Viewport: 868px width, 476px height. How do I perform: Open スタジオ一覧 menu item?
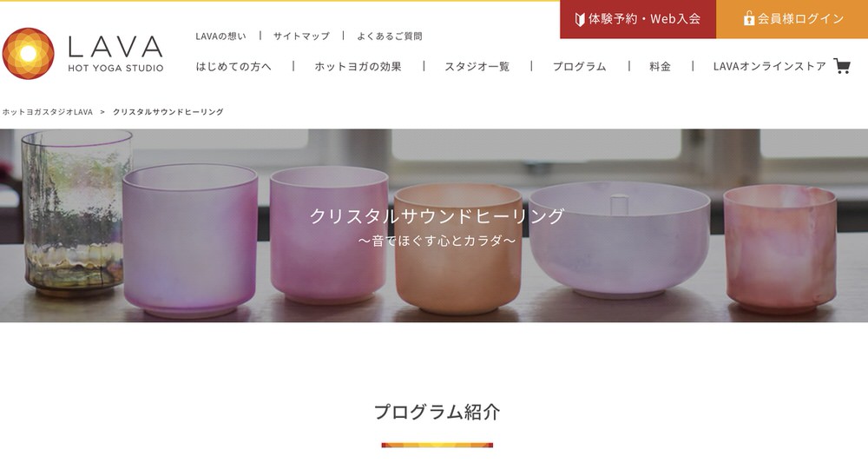click(x=477, y=67)
